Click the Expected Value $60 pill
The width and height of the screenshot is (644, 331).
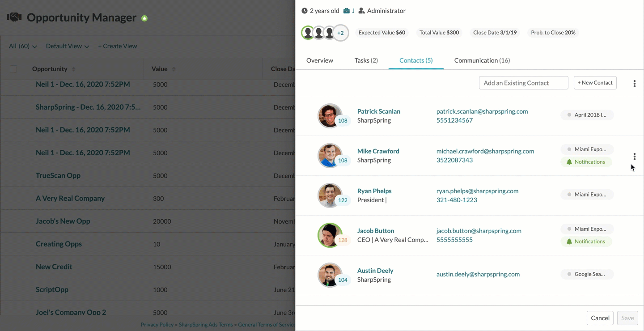pyautogui.click(x=382, y=33)
